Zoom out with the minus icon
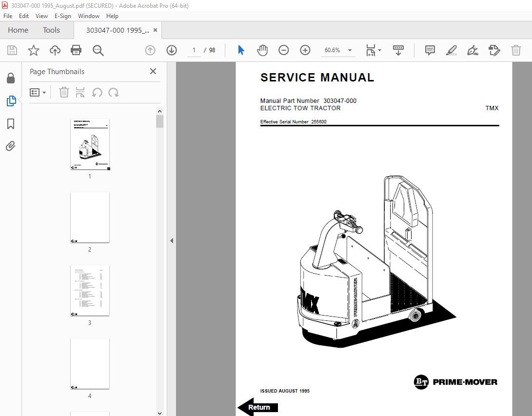The width and height of the screenshot is (532, 416). [x=284, y=50]
